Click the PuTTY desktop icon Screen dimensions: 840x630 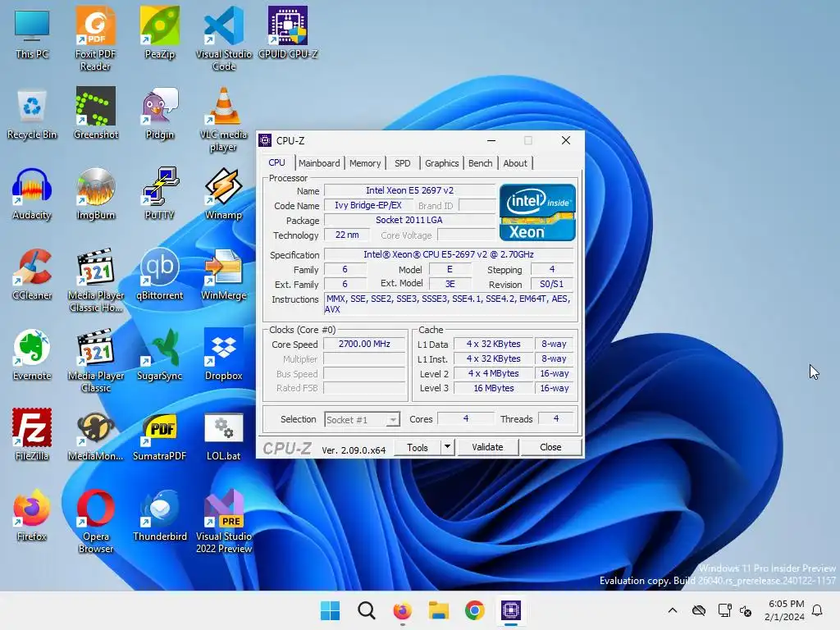coord(160,194)
